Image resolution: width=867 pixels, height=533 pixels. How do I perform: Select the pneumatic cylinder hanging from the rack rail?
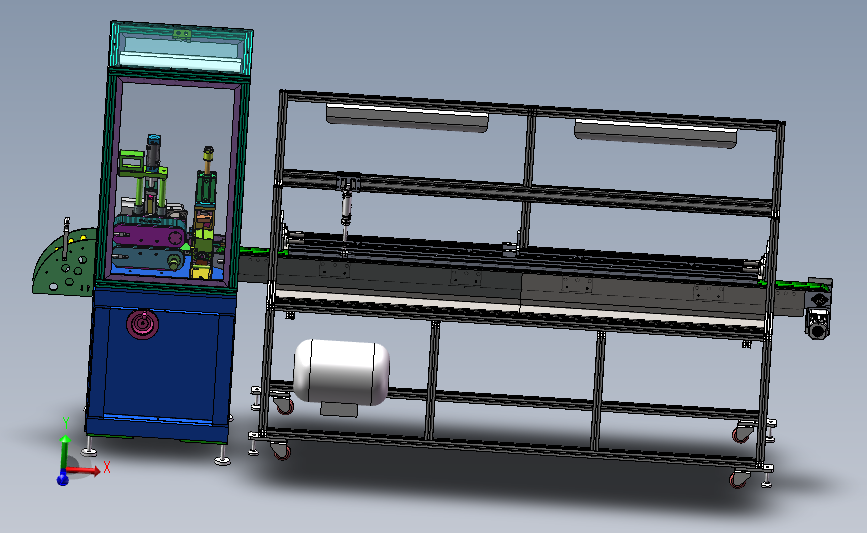click(346, 210)
